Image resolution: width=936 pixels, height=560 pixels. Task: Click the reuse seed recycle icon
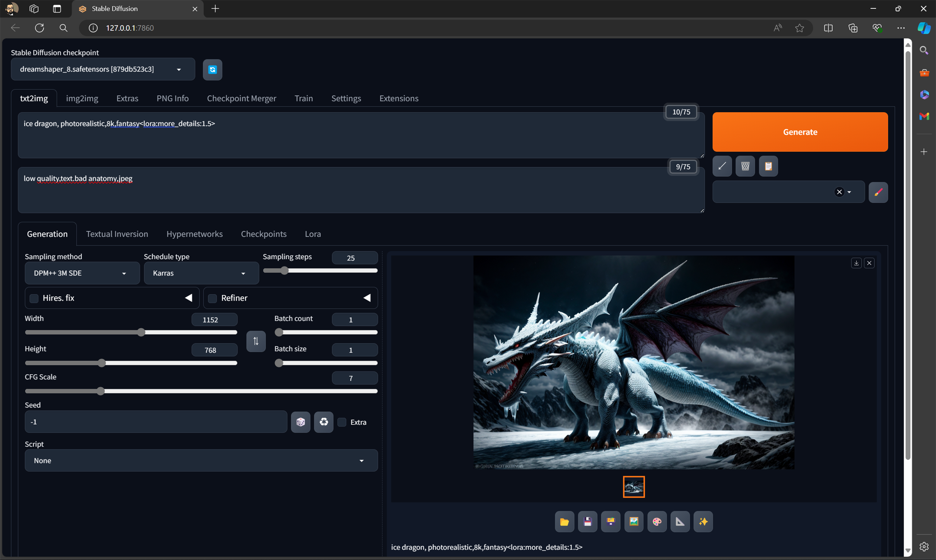[324, 422]
